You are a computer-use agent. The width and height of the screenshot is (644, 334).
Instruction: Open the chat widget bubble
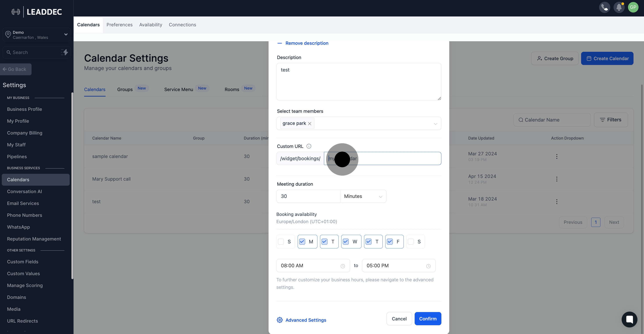click(x=629, y=319)
